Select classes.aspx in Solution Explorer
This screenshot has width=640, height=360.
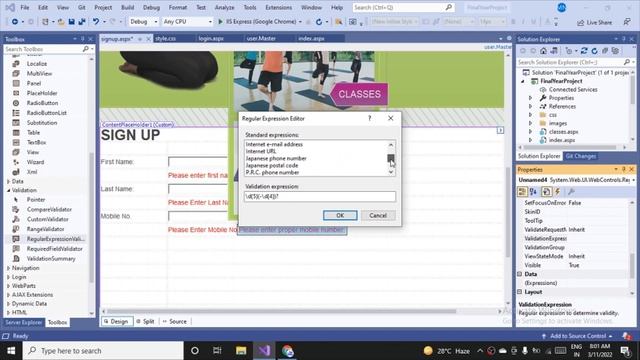click(563, 132)
